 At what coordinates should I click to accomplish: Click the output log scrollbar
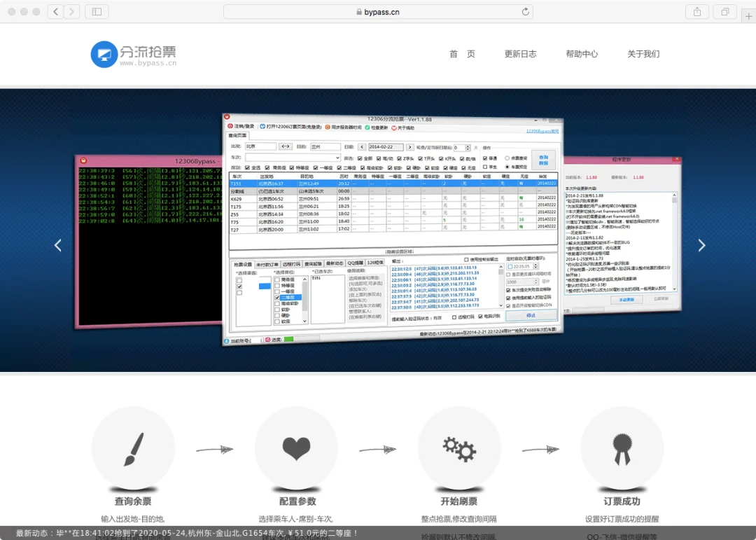coord(500,286)
